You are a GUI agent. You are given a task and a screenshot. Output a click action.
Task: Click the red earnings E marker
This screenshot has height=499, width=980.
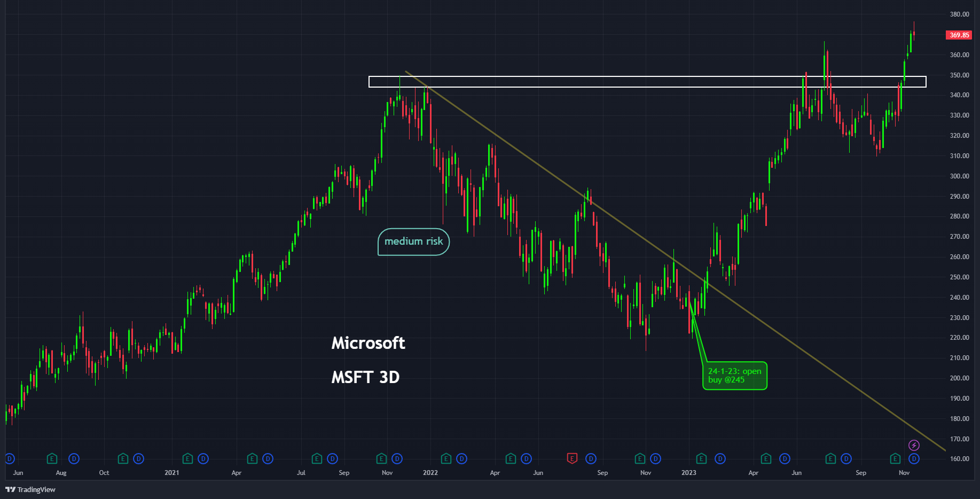572,458
